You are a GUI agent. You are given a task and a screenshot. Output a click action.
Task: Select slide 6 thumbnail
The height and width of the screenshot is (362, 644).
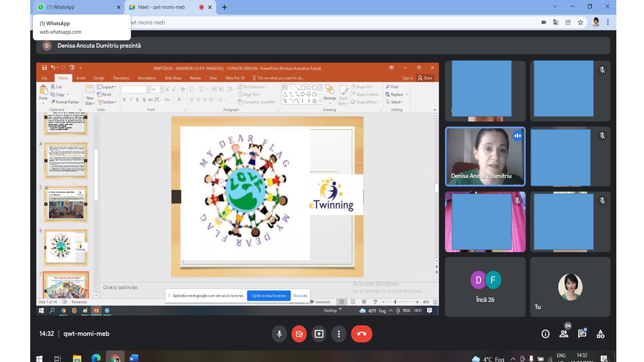tap(66, 247)
